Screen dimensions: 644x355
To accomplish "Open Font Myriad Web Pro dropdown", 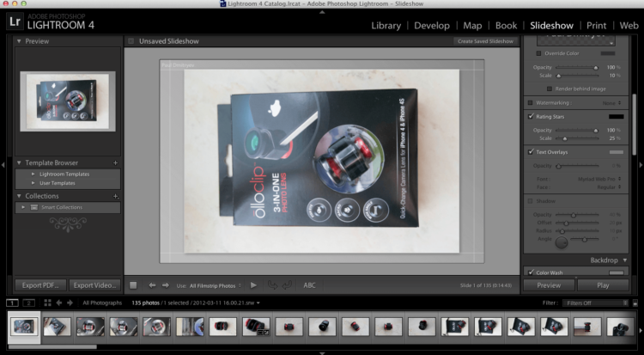I will (x=599, y=179).
